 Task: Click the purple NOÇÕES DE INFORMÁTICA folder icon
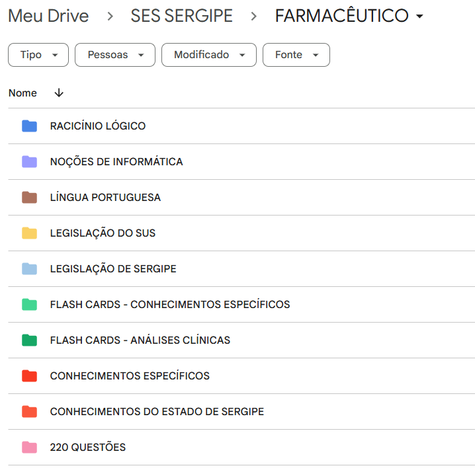[x=29, y=162]
